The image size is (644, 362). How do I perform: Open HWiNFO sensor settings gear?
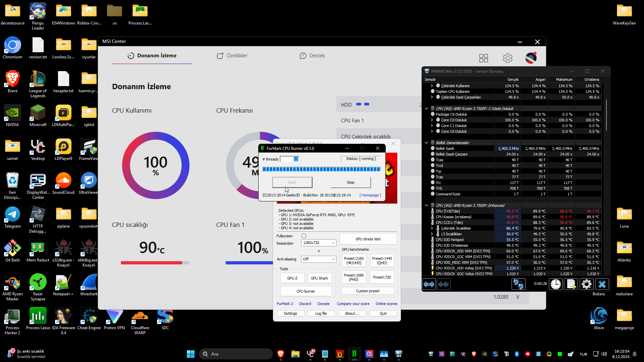click(586, 284)
